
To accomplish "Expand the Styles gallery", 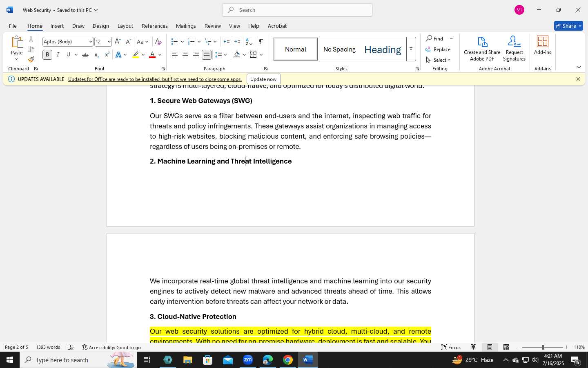I will [411, 49].
